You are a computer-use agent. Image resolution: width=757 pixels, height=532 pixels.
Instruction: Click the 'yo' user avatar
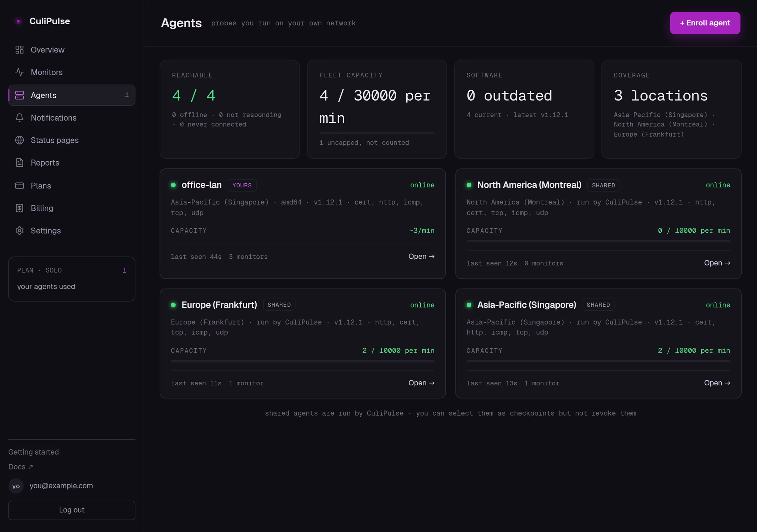coord(16,486)
